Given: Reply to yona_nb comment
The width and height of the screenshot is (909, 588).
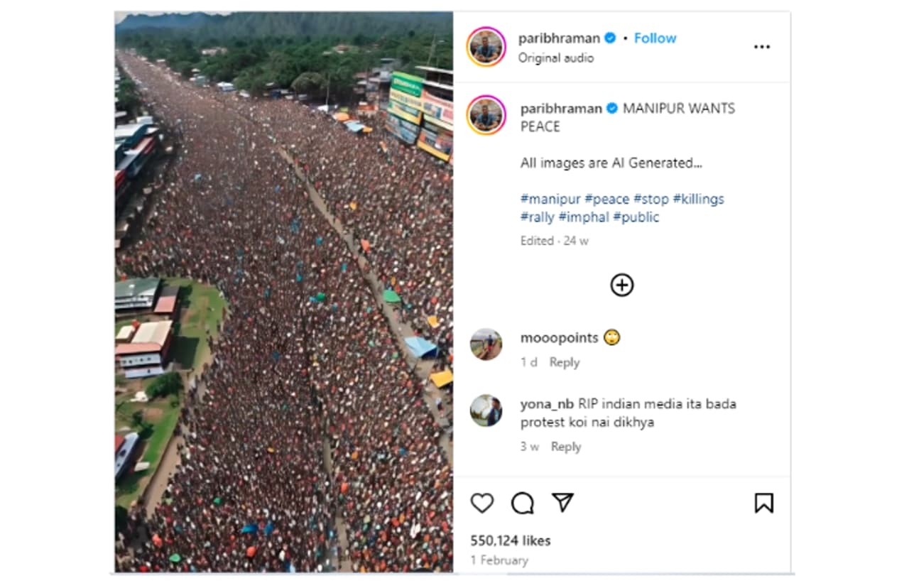Looking at the screenshot, I should (x=566, y=447).
